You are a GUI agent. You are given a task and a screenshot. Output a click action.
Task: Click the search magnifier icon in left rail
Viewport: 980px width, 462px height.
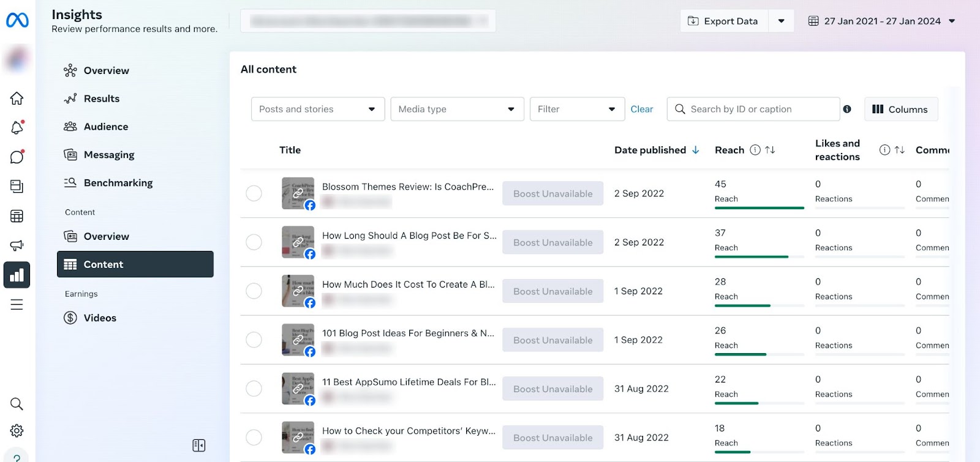[x=17, y=404]
